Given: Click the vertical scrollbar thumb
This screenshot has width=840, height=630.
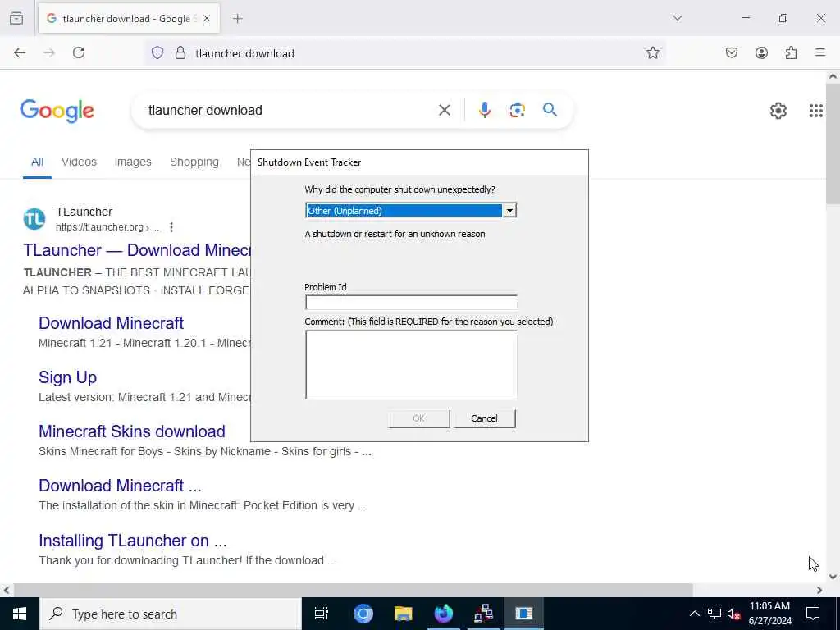Looking at the screenshot, I should click(833, 144).
